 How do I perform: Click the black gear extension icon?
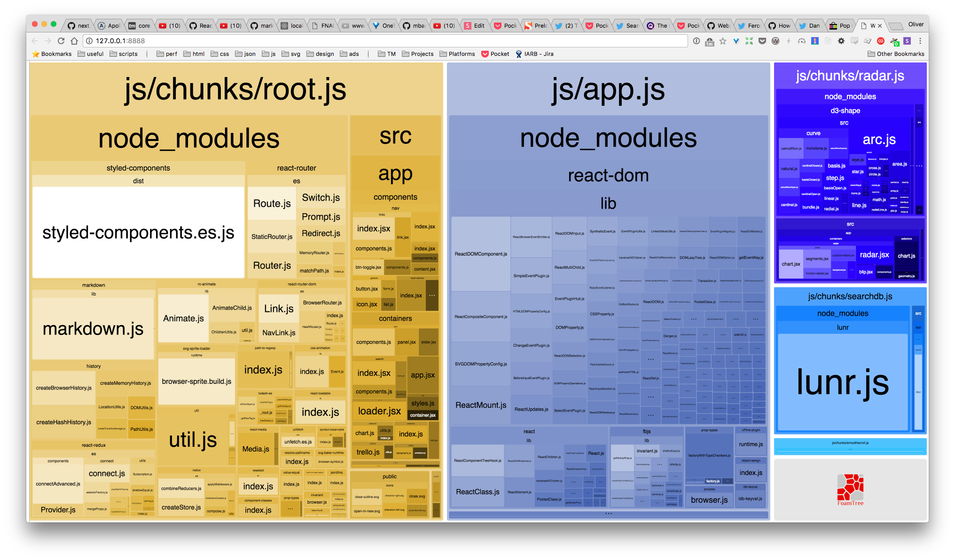tap(841, 41)
